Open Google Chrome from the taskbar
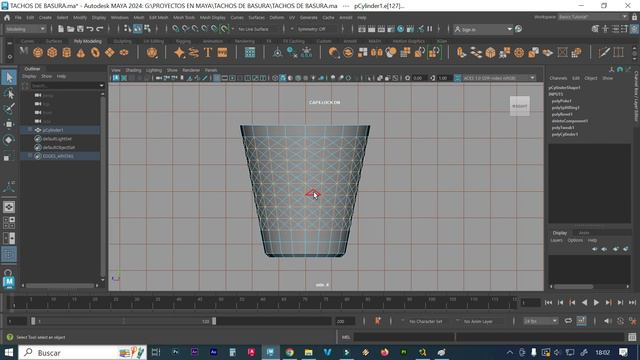Viewport: 640px width, 360px height. 289,352
